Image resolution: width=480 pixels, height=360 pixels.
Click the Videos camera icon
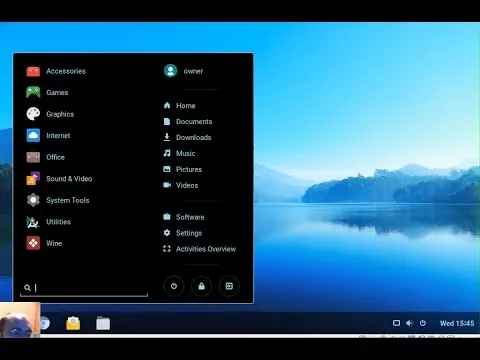167,185
